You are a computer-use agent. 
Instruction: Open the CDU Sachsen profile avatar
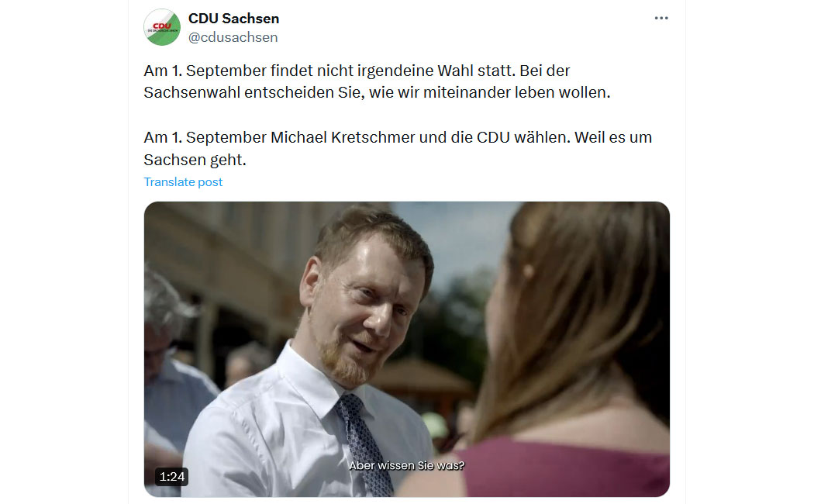pyautogui.click(x=162, y=27)
